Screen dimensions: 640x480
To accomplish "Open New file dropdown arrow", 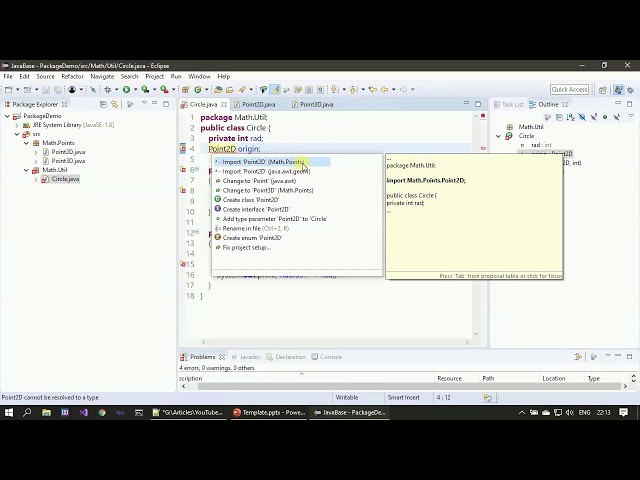I will point(17,89).
